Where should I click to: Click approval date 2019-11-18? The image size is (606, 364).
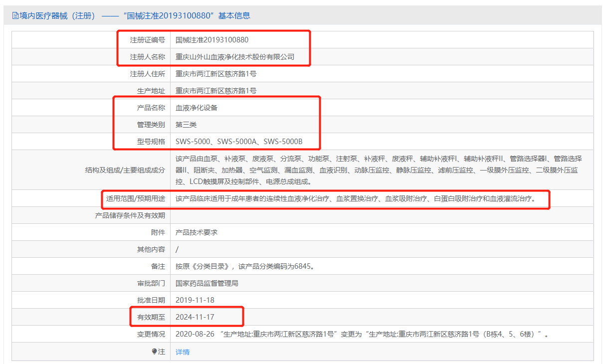click(195, 300)
